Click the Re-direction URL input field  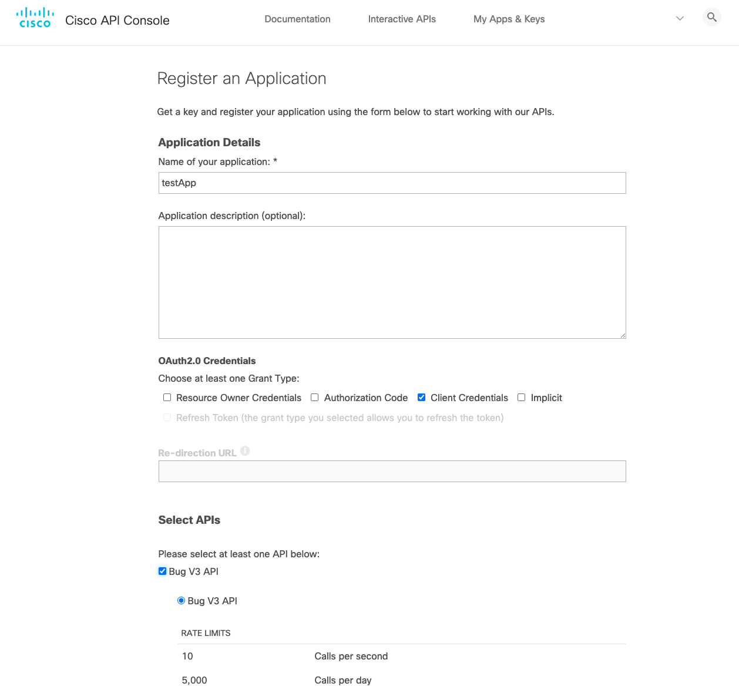392,471
